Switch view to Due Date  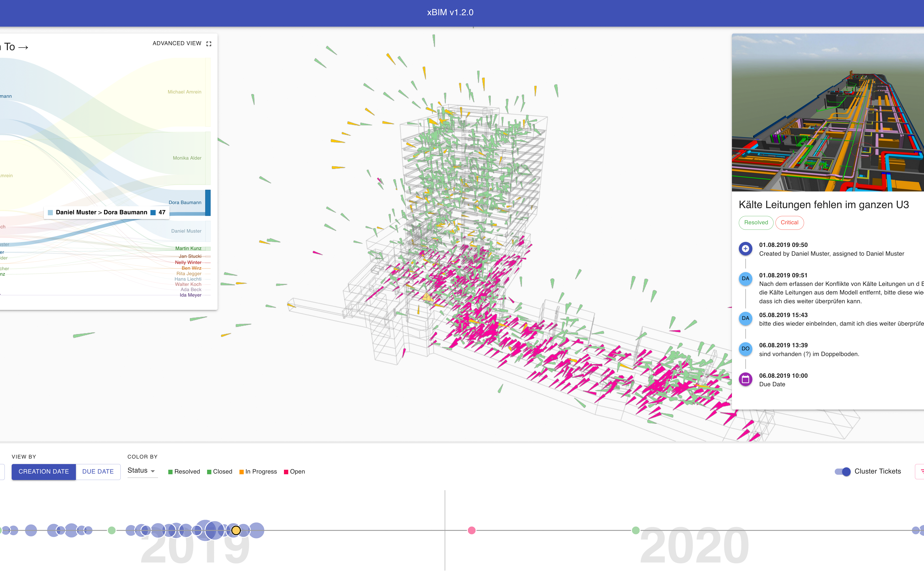click(98, 472)
